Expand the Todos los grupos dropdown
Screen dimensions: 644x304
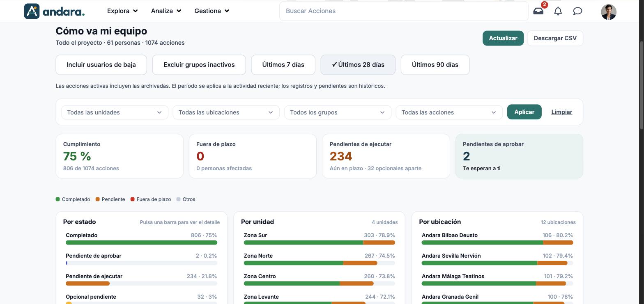point(338,112)
